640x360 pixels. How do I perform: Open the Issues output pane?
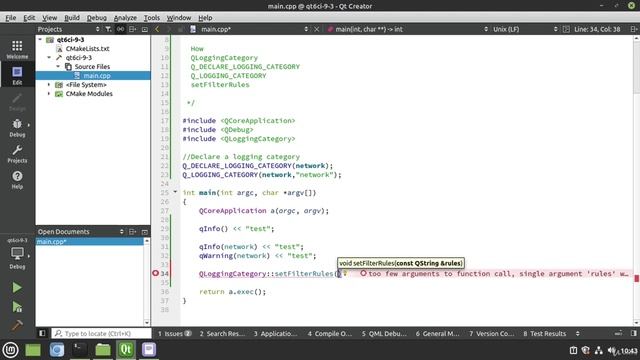pos(174,333)
